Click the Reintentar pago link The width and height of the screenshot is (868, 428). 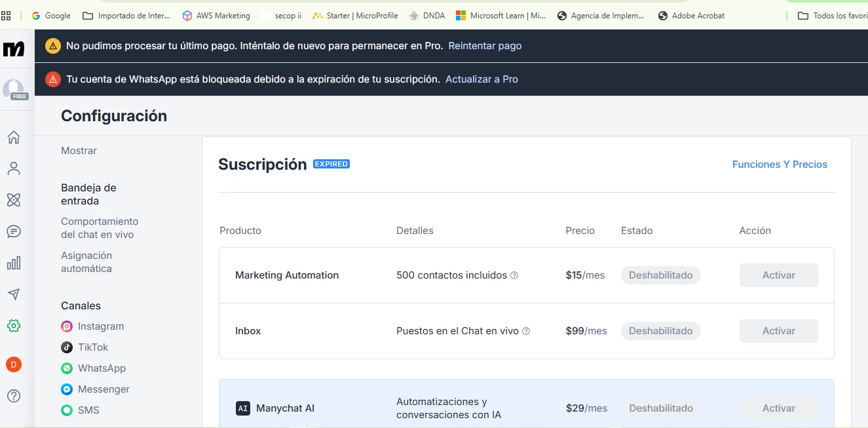[485, 46]
